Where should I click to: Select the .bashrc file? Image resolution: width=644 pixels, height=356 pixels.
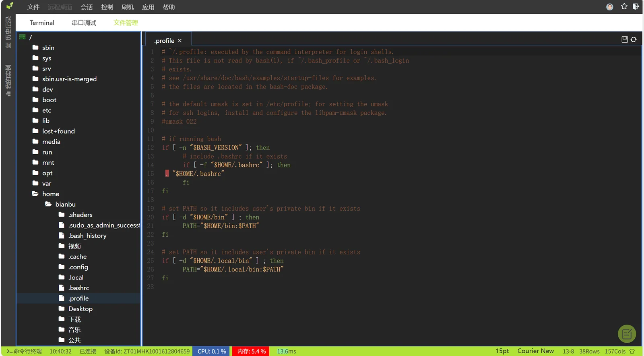click(x=78, y=288)
